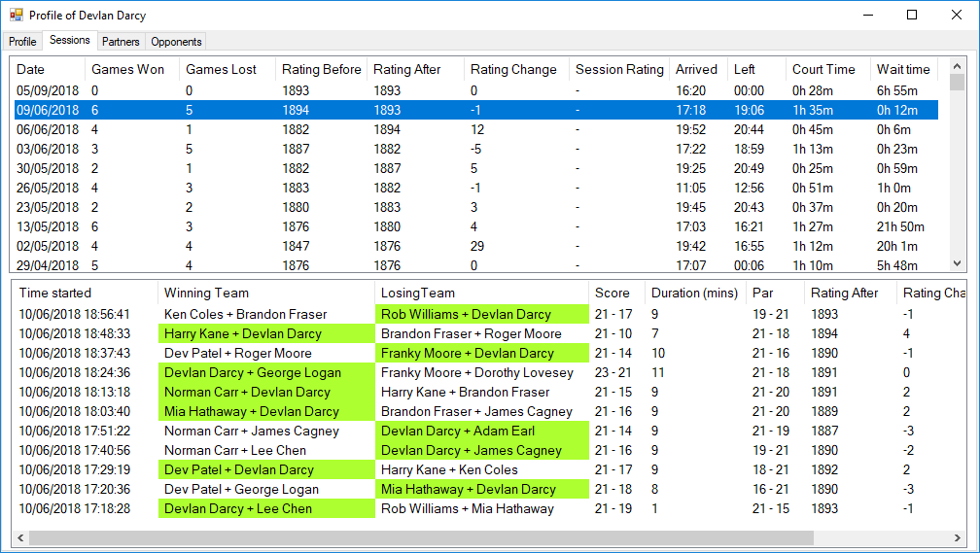The width and height of the screenshot is (980, 553).
Task: Click right arrow of games horizontal scrollbar
Action: pos(957,537)
